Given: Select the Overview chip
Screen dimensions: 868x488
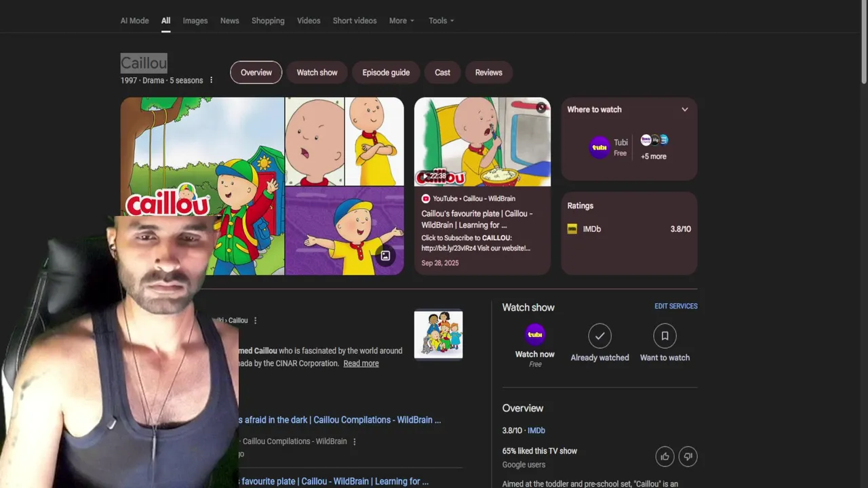Looking at the screenshot, I should pyautogui.click(x=256, y=73).
